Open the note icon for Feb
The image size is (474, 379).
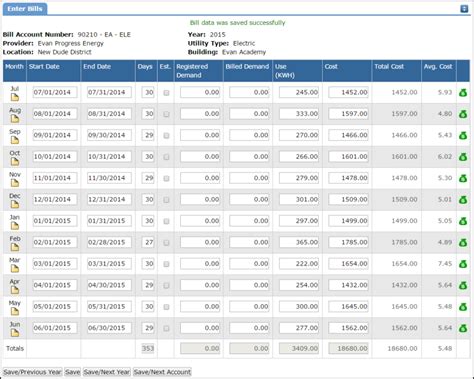pos(15,247)
